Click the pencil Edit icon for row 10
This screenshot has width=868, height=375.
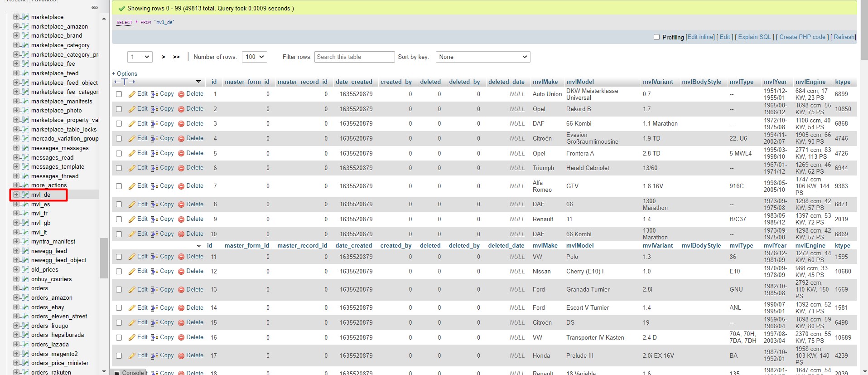[132, 234]
